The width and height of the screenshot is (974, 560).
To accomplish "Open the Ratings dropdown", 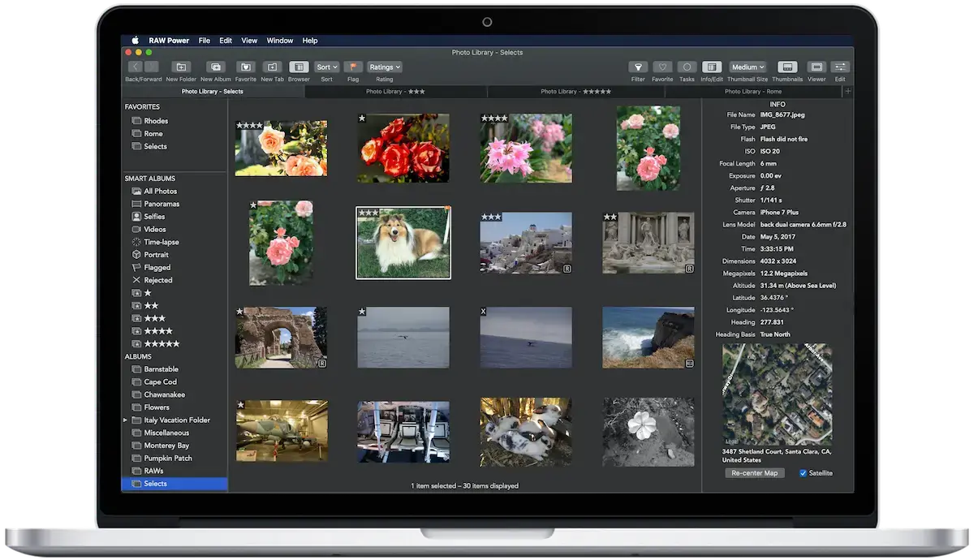I will pyautogui.click(x=383, y=67).
